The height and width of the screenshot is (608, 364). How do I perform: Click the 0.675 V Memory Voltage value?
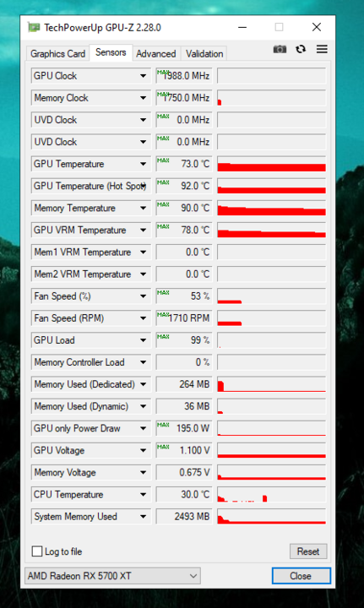184,473
